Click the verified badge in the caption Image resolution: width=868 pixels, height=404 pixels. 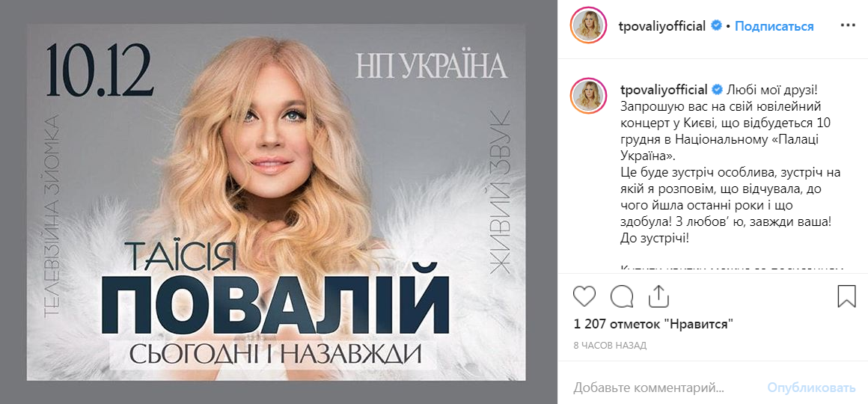point(716,89)
